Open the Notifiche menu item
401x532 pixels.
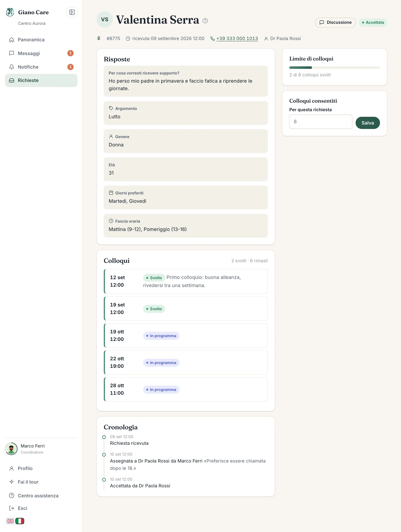coord(41,67)
